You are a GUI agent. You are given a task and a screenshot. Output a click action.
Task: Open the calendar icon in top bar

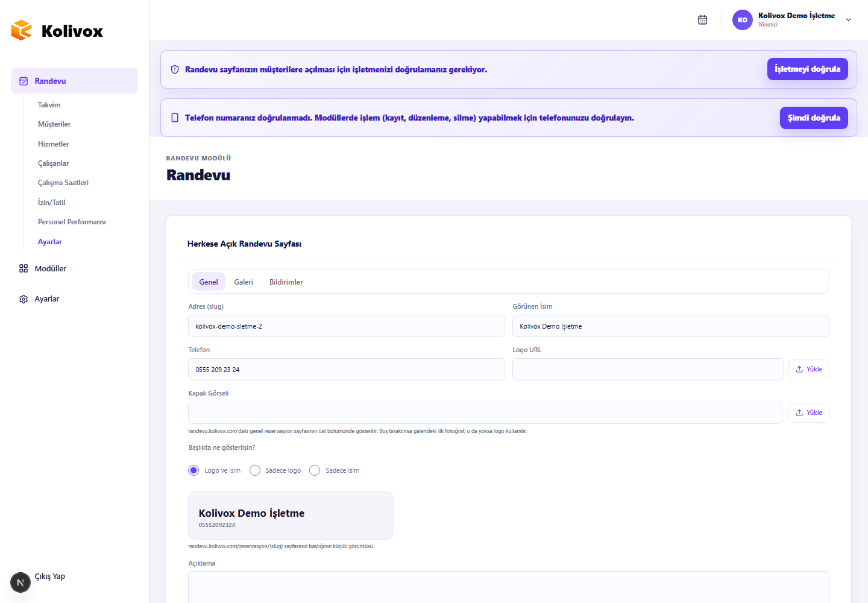702,20
